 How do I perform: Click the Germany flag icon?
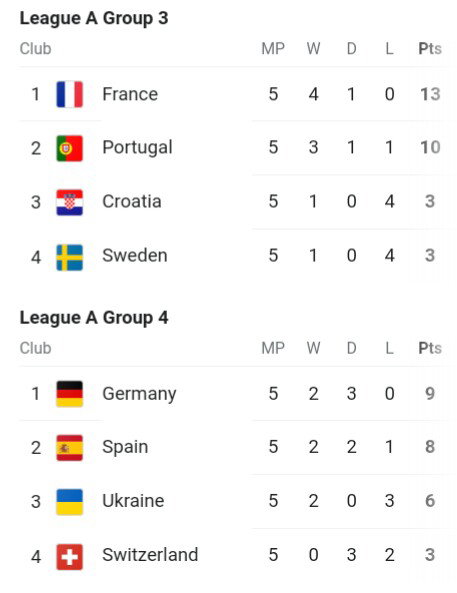tap(70, 394)
